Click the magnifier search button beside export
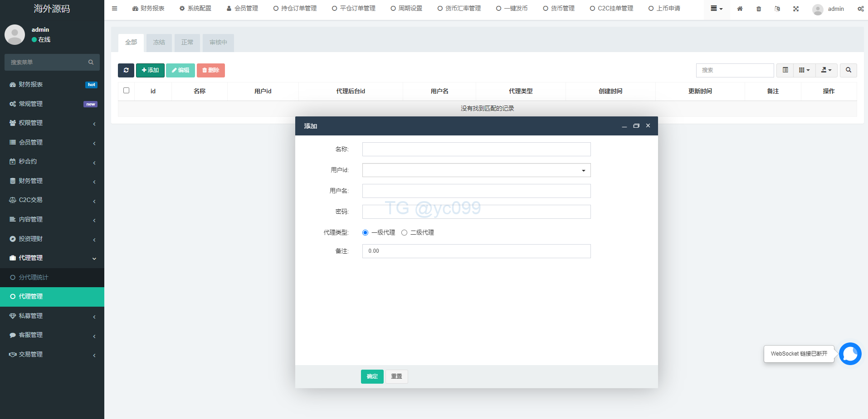 (x=848, y=70)
